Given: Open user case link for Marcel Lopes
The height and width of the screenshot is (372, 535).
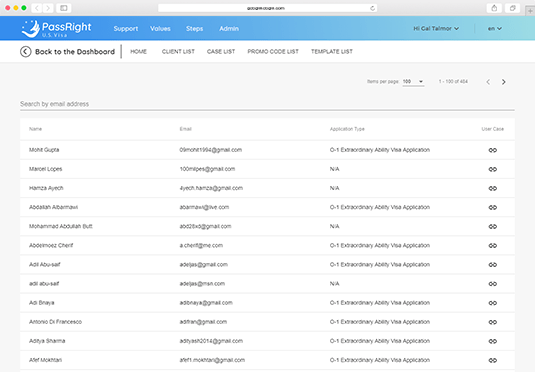Looking at the screenshot, I should (x=492, y=169).
